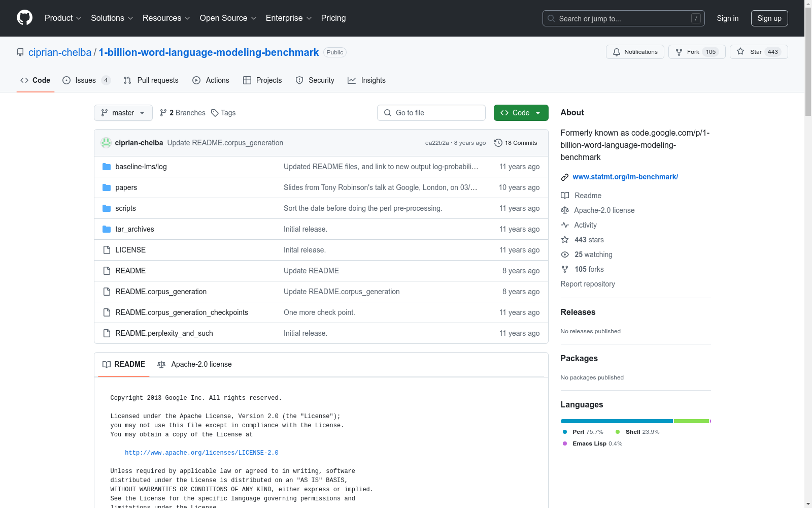Click the fork icon beside 105 forks

(565, 269)
